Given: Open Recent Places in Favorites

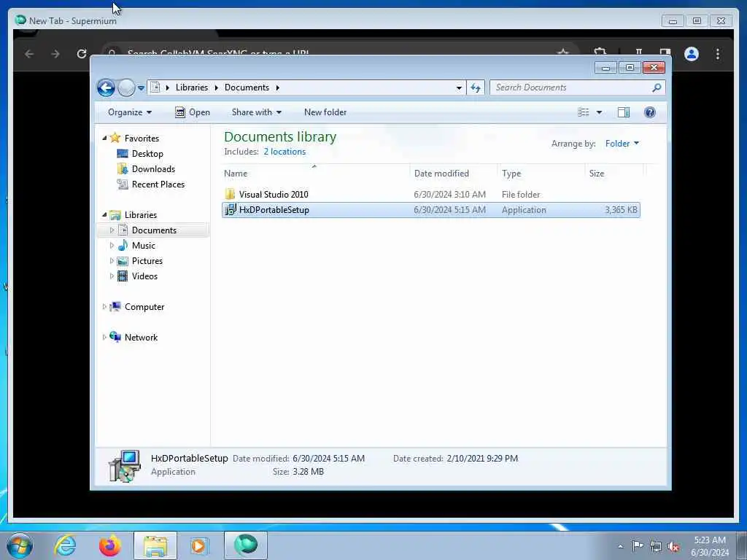Looking at the screenshot, I should [x=158, y=184].
